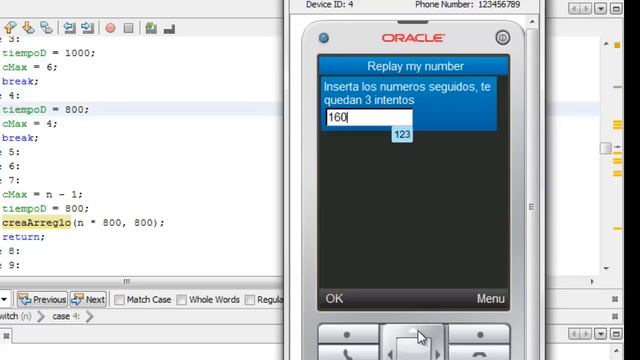Image resolution: width=640 pixels, height=360 pixels.
Task: Toggle the Whole Words checkbox
Action: [182, 300]
